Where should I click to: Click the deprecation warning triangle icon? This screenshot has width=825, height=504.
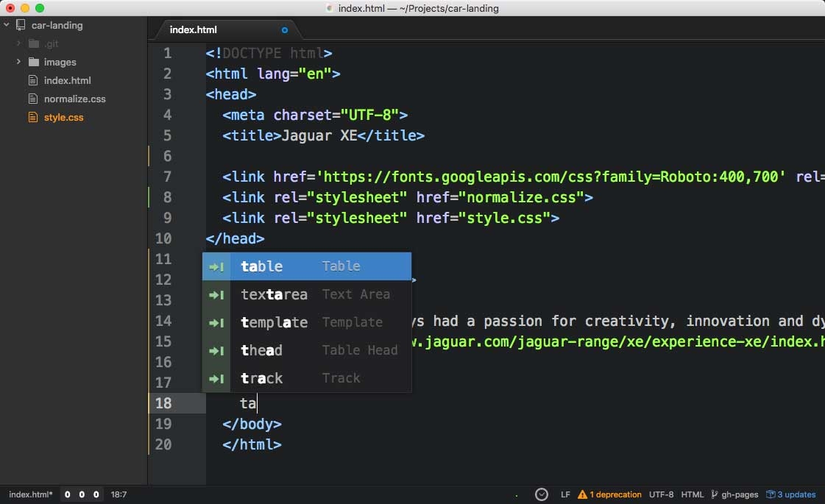(582, 494)
